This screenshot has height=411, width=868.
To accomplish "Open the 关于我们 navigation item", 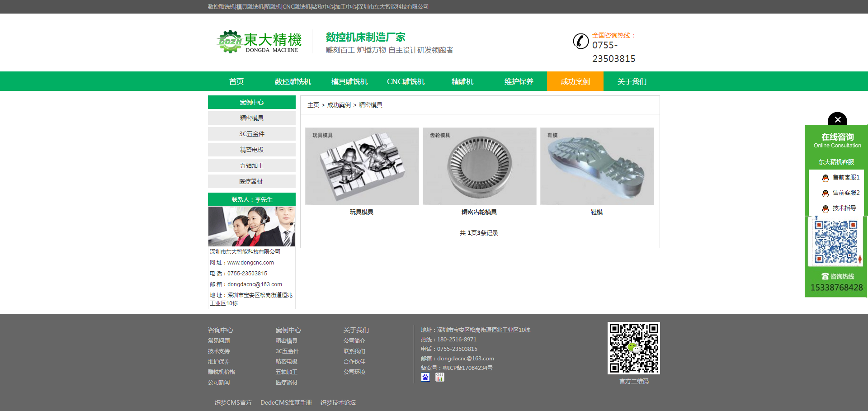I will pos(632,81).
